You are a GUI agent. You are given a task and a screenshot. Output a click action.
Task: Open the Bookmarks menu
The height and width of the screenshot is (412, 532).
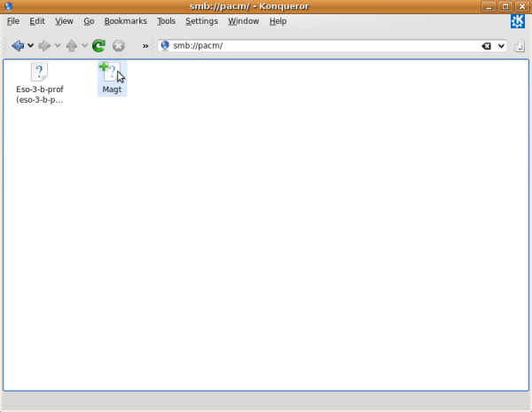pyautogui.click(x=126, y=20)
